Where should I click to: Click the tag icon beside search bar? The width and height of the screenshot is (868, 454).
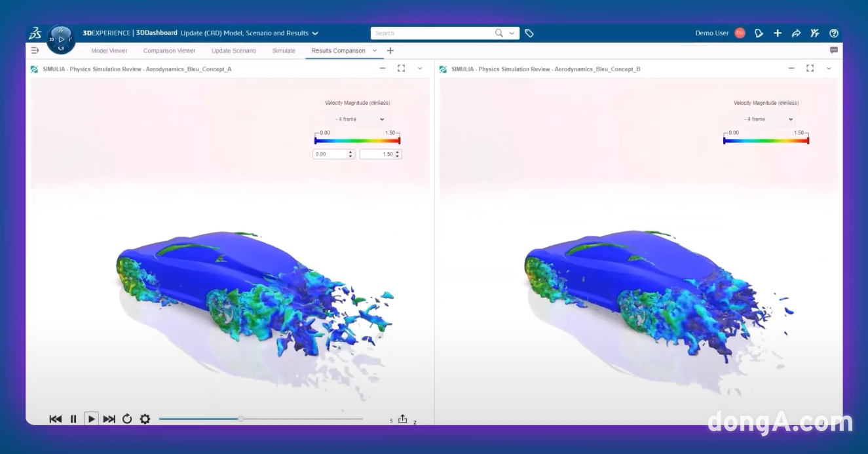[529, 33]
